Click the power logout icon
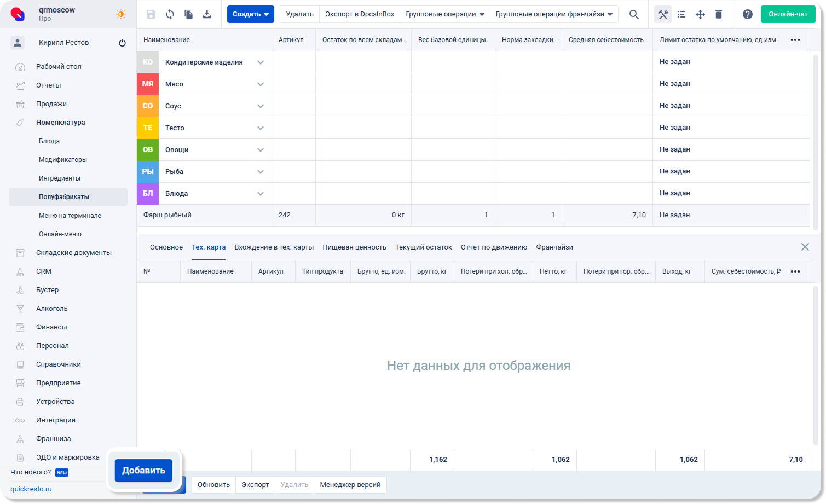Image resolution: width=826 pixels, height=504 pixels. [122, 43]
